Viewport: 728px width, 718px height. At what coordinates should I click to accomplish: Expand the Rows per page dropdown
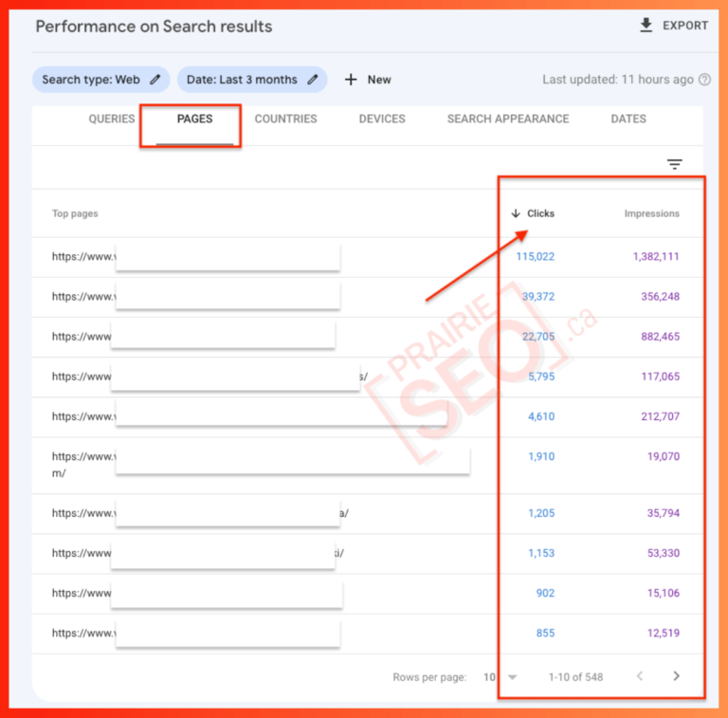click(x=512, y=677)
